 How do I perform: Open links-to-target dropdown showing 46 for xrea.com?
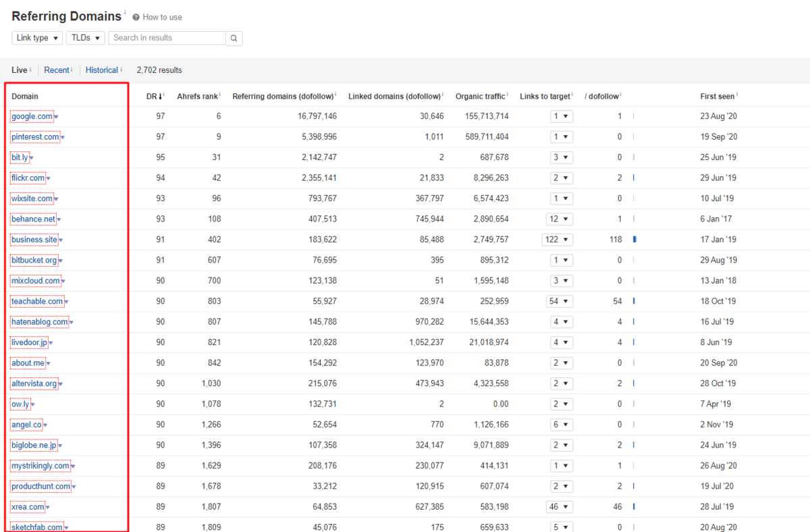[x=560, y=506]
